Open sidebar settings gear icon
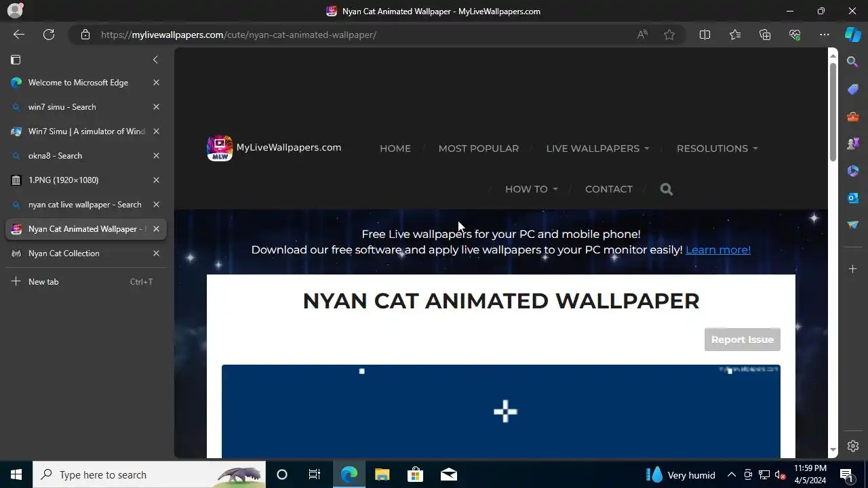This screenshot has height=488, width=868. coord(853,446)
